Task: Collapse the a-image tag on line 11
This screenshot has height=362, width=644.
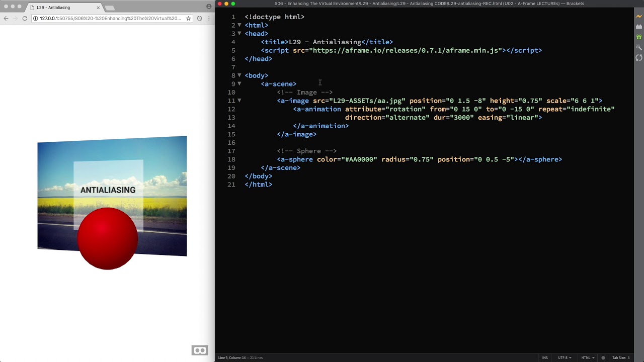Action: click(239, 101)
